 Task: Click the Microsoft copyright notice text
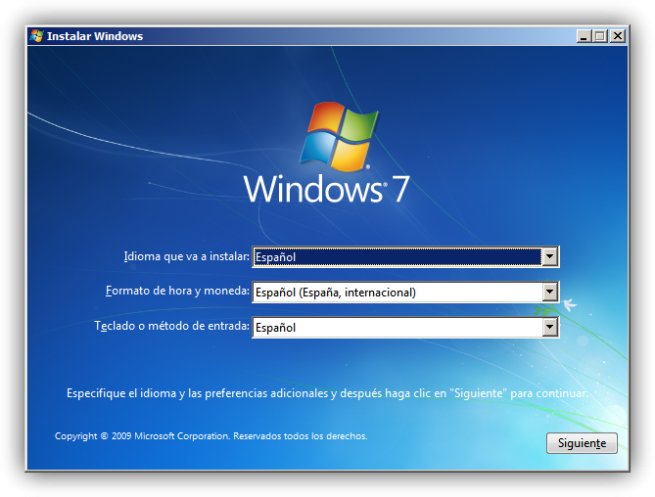tap(211, 436)
